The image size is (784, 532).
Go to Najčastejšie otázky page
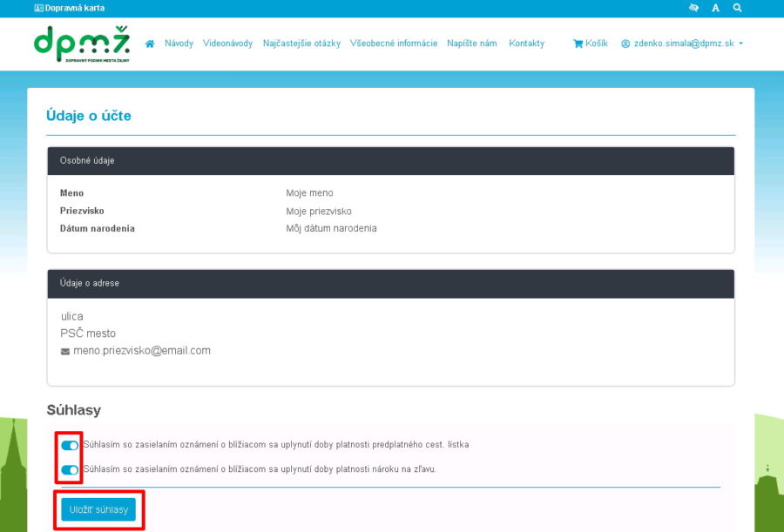click(x=301, y=44)
